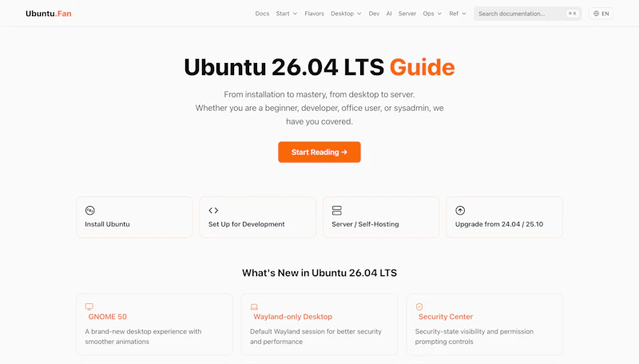
Task: Select the Security Center heading
Action: pyautogui.click(x=446, y=317)
